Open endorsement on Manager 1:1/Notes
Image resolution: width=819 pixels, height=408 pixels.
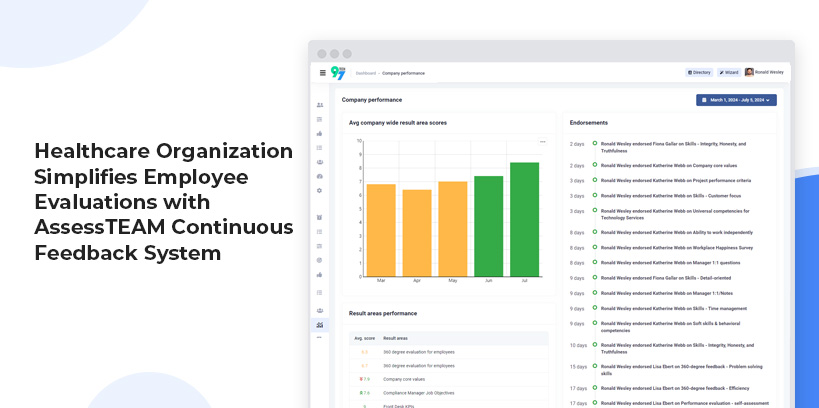coord(666,294)
